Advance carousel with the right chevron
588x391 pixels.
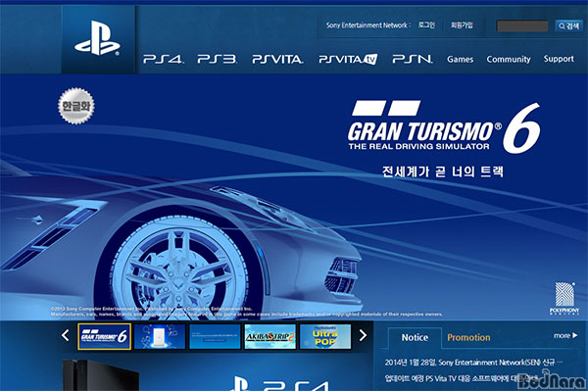tap(363, 335)
